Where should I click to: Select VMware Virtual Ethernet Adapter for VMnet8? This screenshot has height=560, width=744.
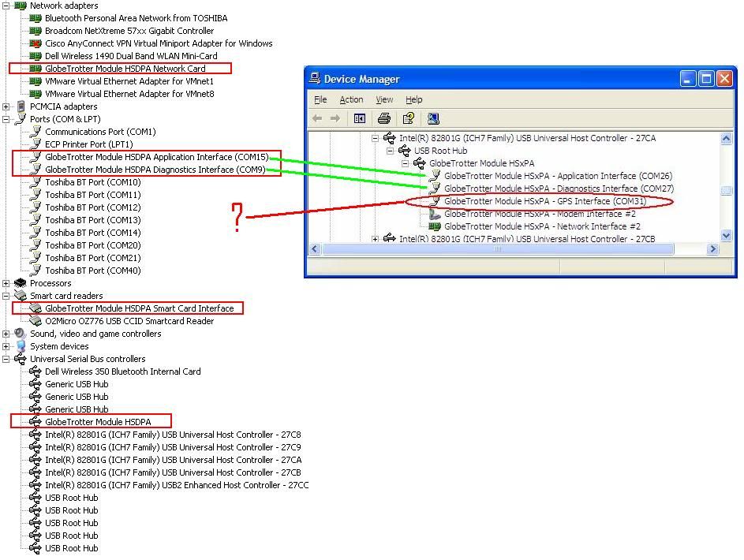click(x=129, y=94)
